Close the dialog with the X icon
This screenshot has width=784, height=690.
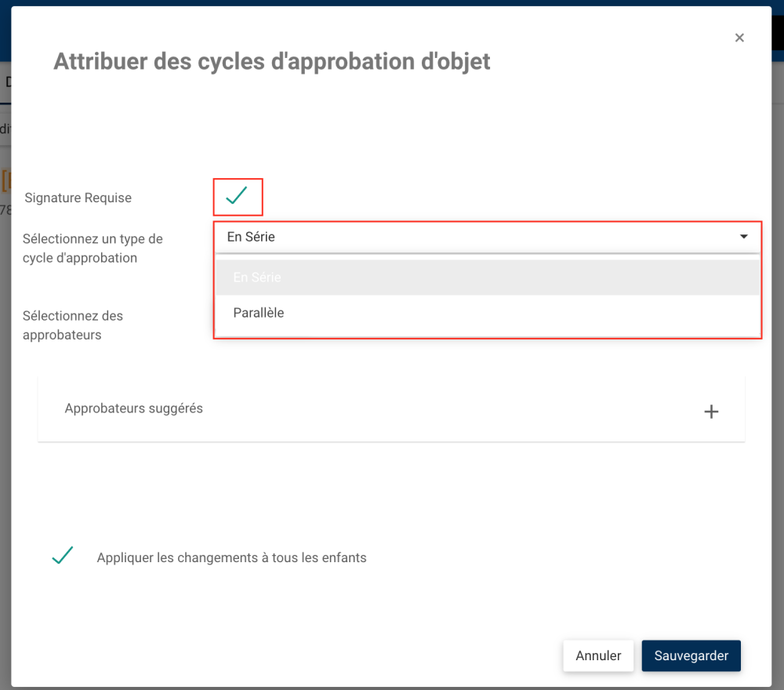pos(739,38)
